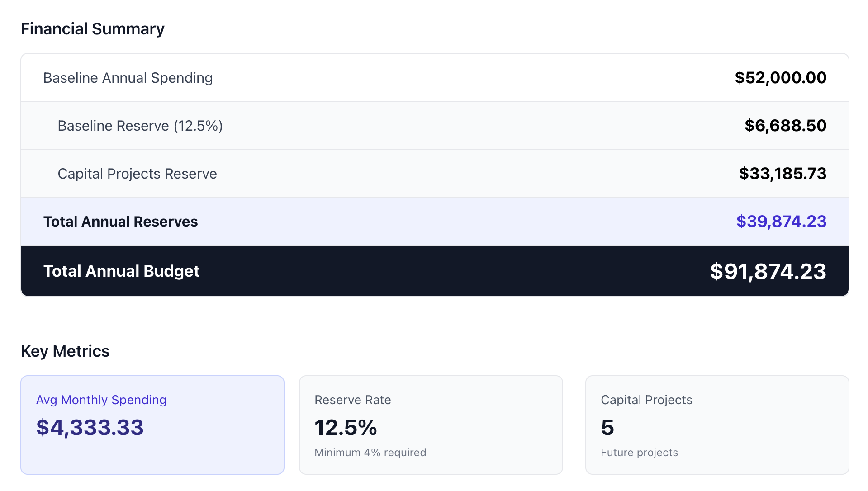Select the Baseline Reserve (12.5%) row

coord(140,125)
